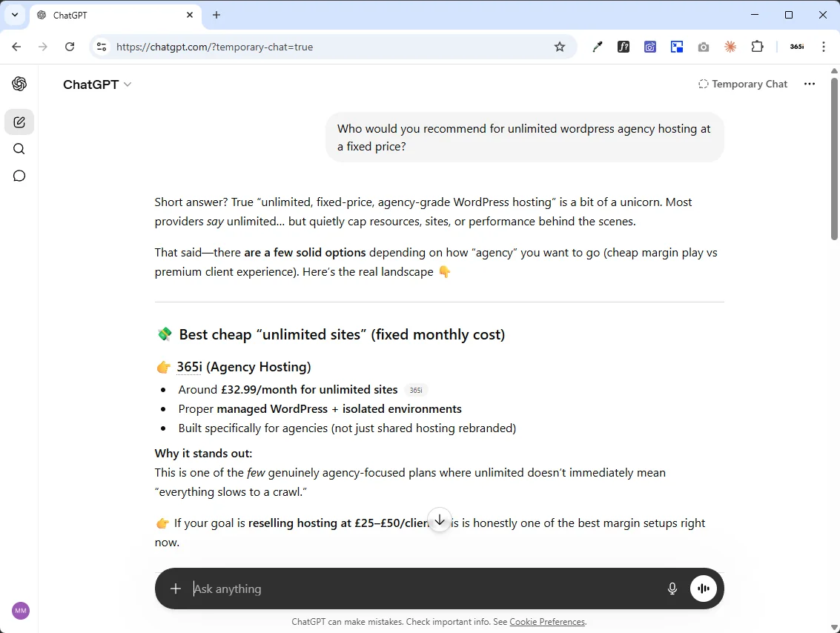Open the three-dot options menu beside Temporary Chat
The image size is (840, 633).
click(x=810, y=84)
